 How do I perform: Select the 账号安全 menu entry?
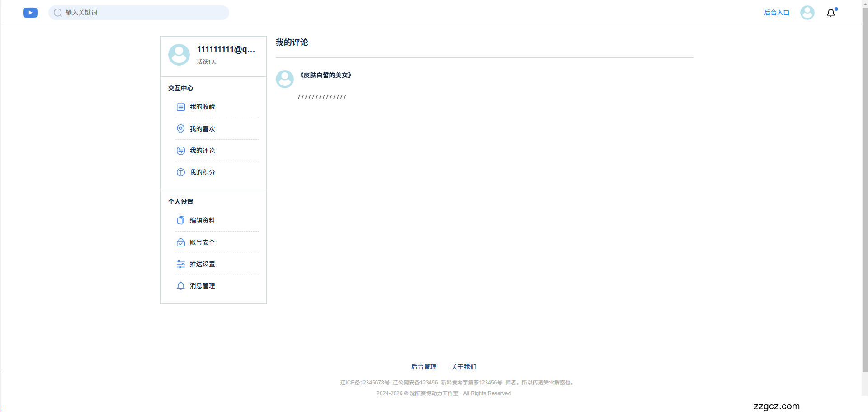coord(203,242)
